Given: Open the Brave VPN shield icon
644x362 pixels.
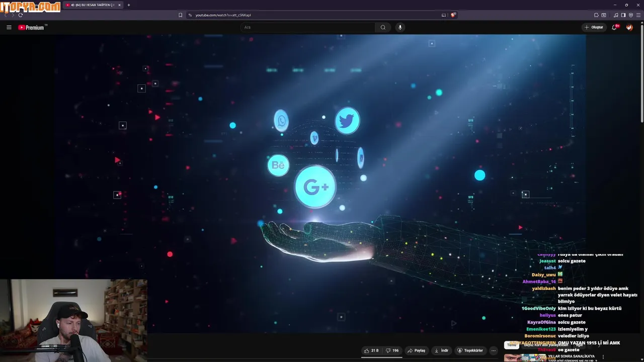Looking at the screenshot, I should [631, 15].
